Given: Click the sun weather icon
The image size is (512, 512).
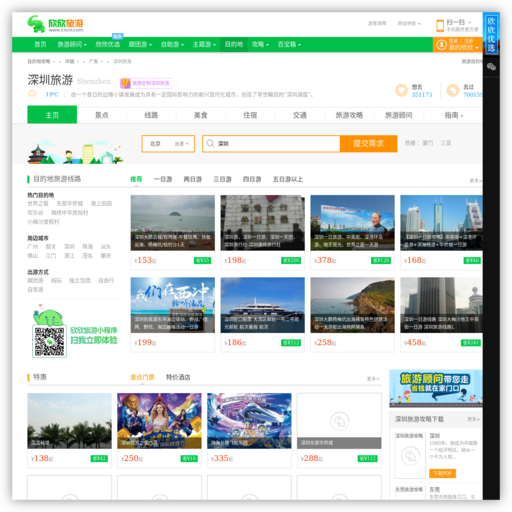Looking at the screenshot, I should 32,94.
